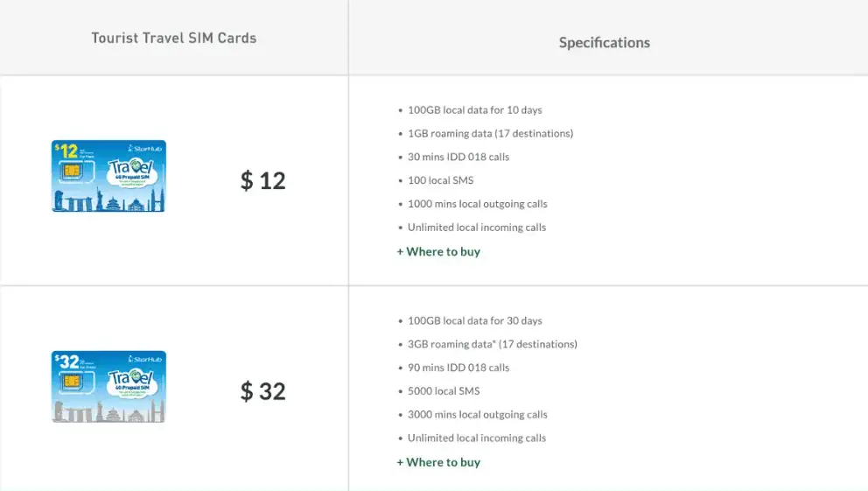Viewport: 868px width, 491px height.
Task: Click 1000 mins local outgoing calls text
Action: (x=477, y=204)
